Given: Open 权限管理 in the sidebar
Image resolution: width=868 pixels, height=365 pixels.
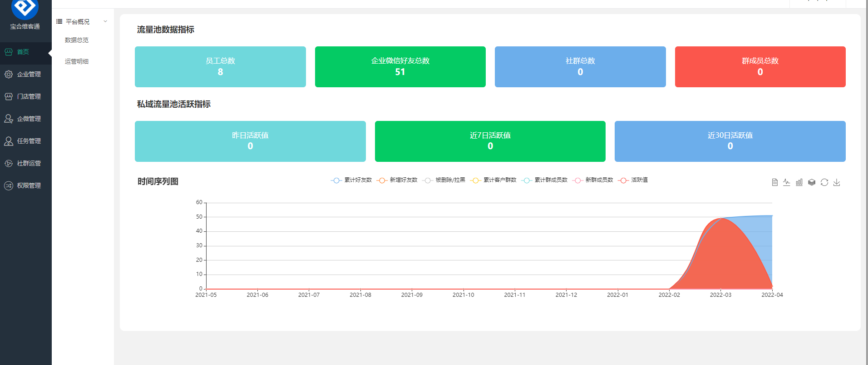Looking at the screenshot, I should (29, 185).
